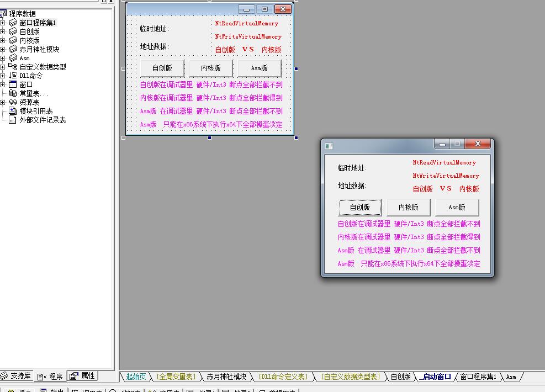This screenshot has width=545, height=392.
Task: Select the NtReadVirtualMemory label in designer
Action: pos(246,23)
